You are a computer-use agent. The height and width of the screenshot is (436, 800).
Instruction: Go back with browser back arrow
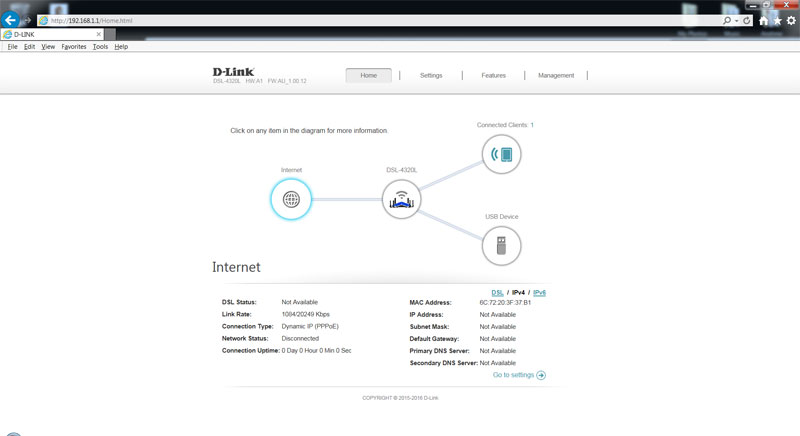tap(10, 20)
